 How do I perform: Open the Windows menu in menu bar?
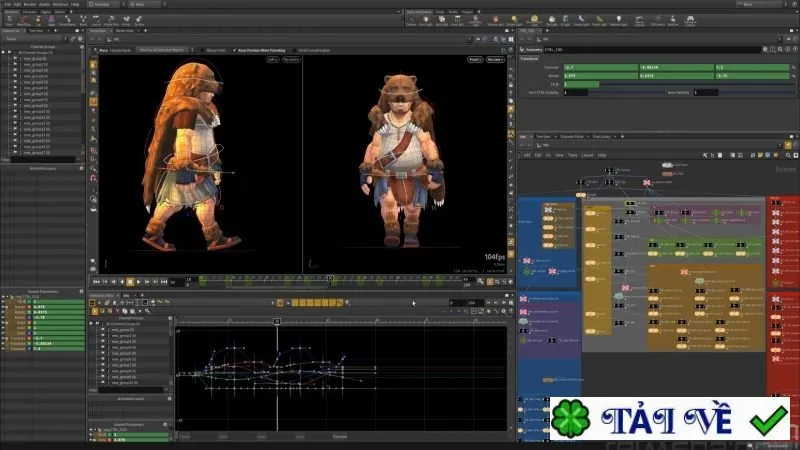click(60, 4)
